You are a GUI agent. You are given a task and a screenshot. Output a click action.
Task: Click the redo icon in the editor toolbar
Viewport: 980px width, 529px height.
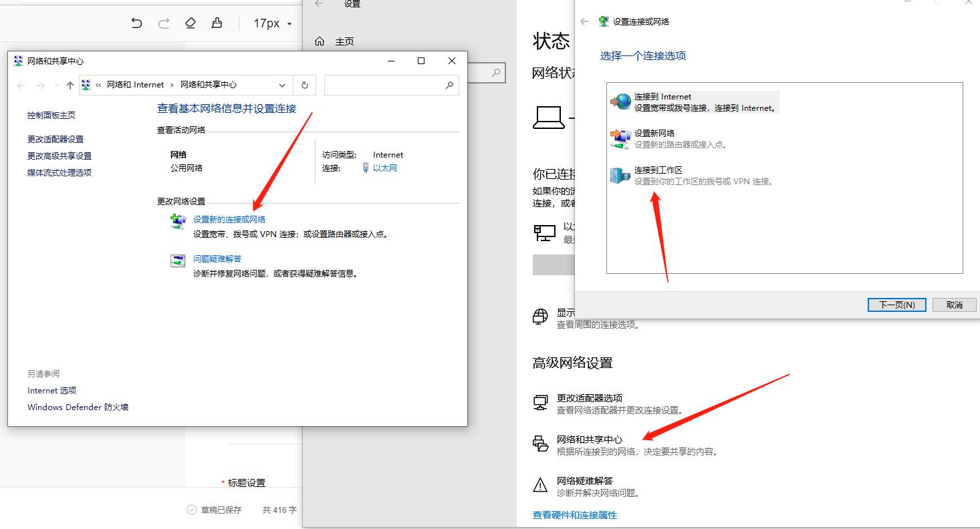tap(164, 22)
